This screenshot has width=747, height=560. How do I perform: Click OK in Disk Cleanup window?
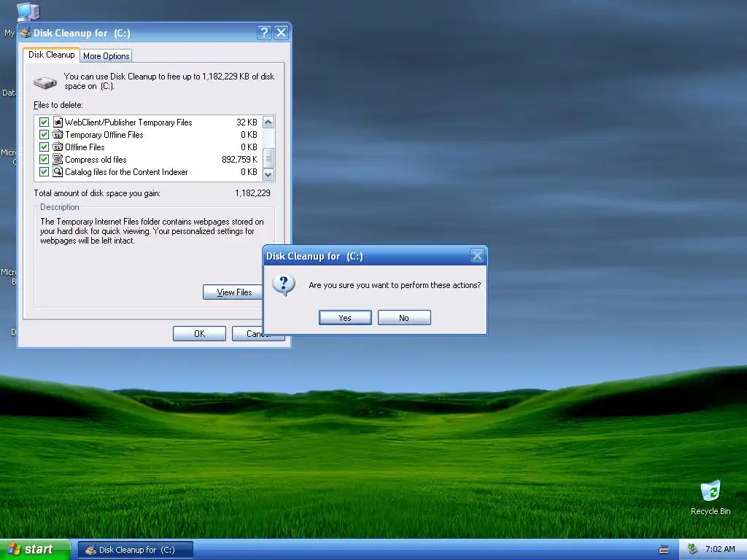200,334
